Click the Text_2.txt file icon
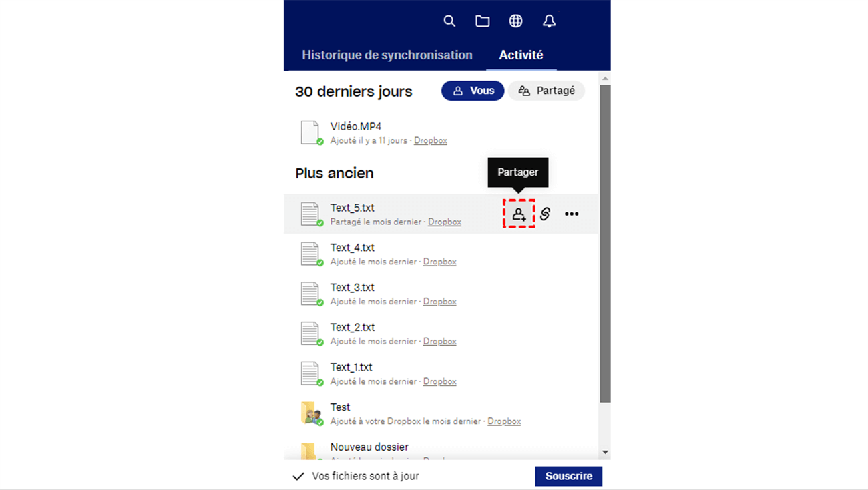868x490 pixels. [310, 334]
